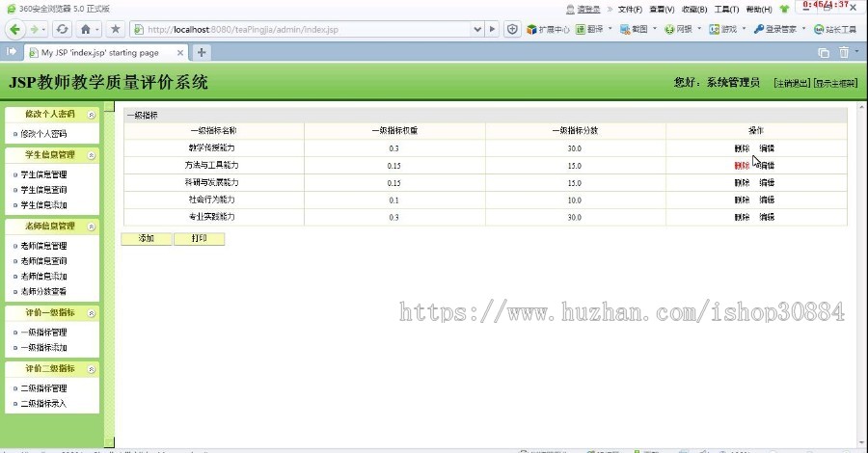Collapse the 修改个人密码 section
This screenshot has height=453, width=868.
point(92,115)
